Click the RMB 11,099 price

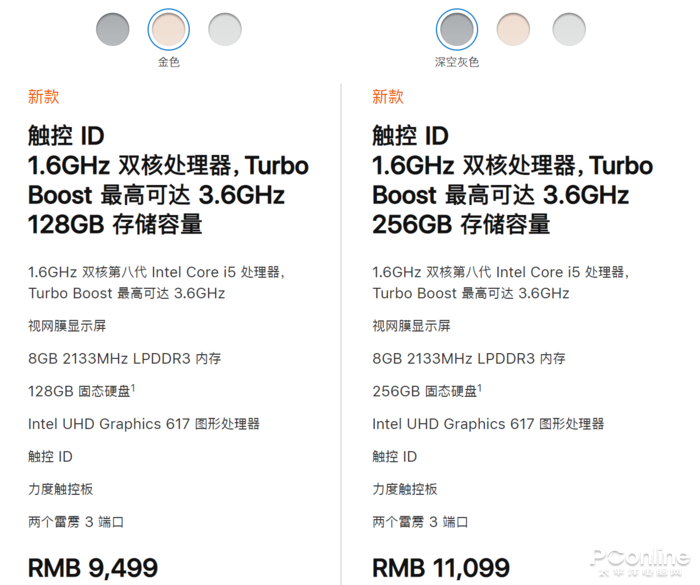tap(441, 568)
